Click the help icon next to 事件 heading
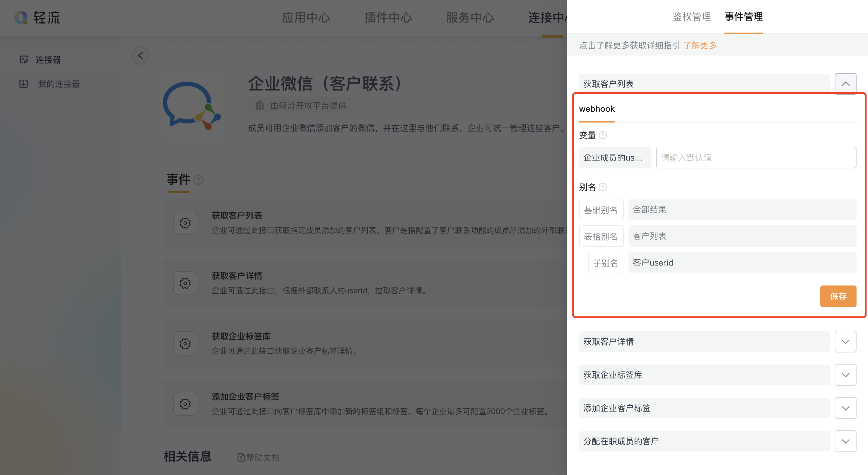Screen dimensions: 868x475 (x=198, y=180)
